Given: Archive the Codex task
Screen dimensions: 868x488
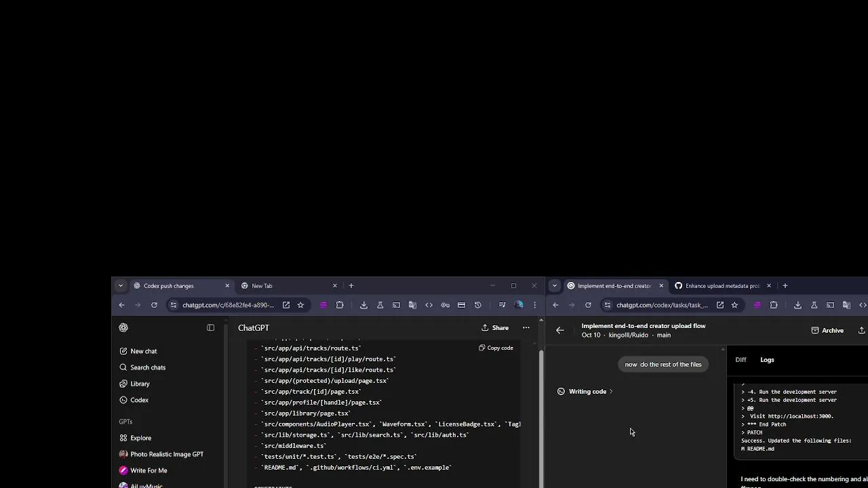Looking at the screenshot, I should tap(827, 330).
